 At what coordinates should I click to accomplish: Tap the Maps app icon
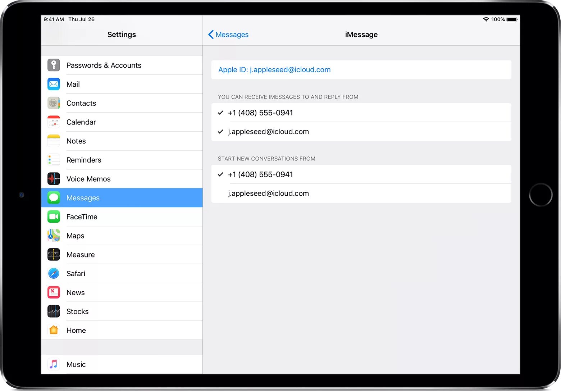coord(54,236)
